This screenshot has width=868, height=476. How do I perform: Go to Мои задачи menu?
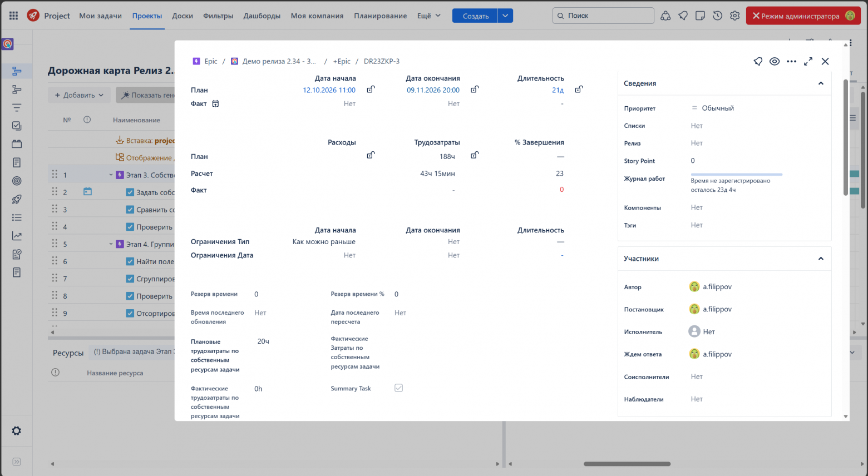[x=100, y=16]
